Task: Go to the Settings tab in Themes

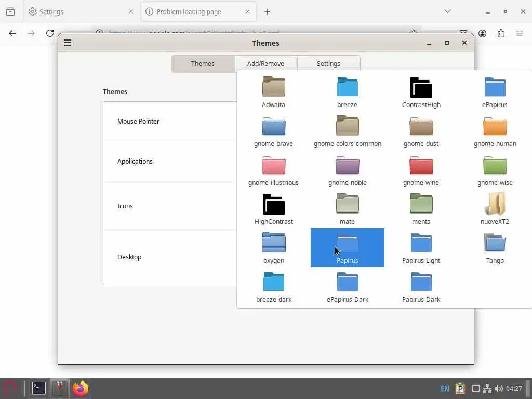Action: tap(328, 64)
